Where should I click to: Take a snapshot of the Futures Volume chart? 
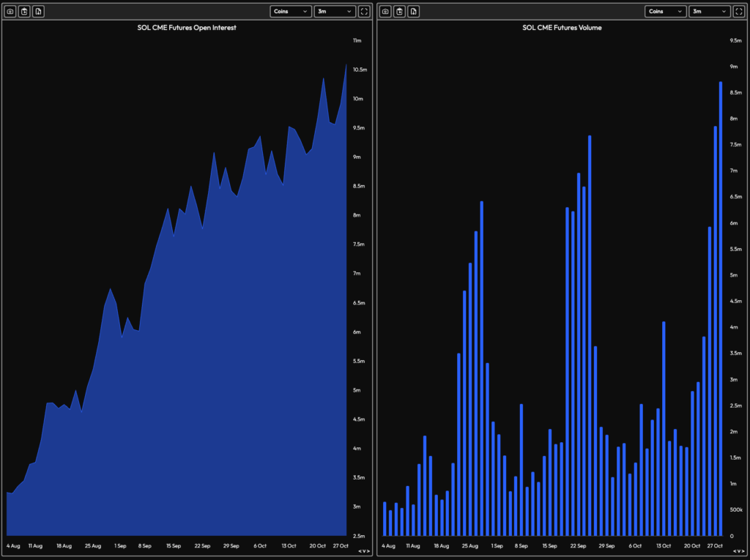click(385, 11)
